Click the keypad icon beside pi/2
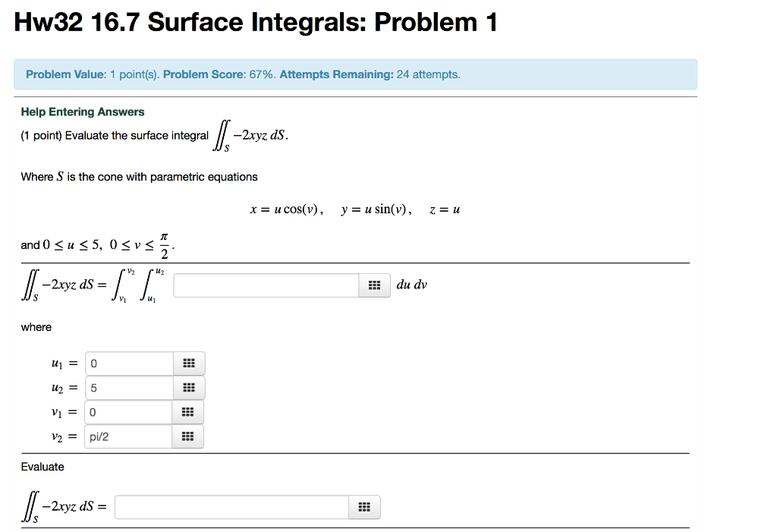This screenshot has height=532, width=777. (187, 436)
